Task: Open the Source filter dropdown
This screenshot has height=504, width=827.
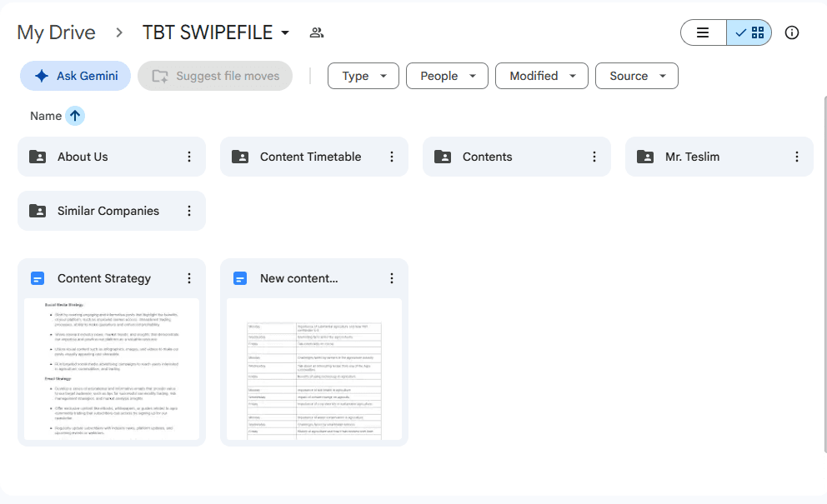Action: click(637, 76)
